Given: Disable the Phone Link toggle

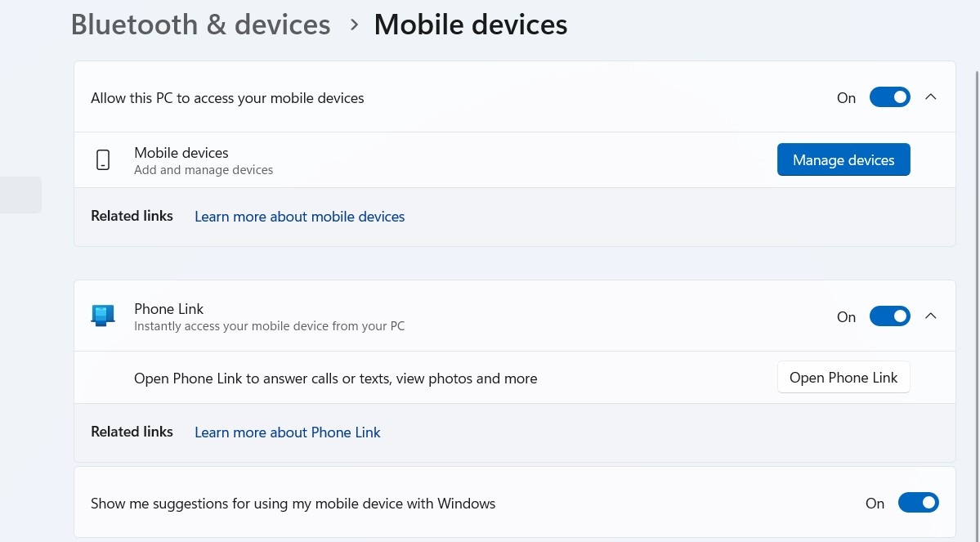Looking at the screenshot, I should 889,316.
